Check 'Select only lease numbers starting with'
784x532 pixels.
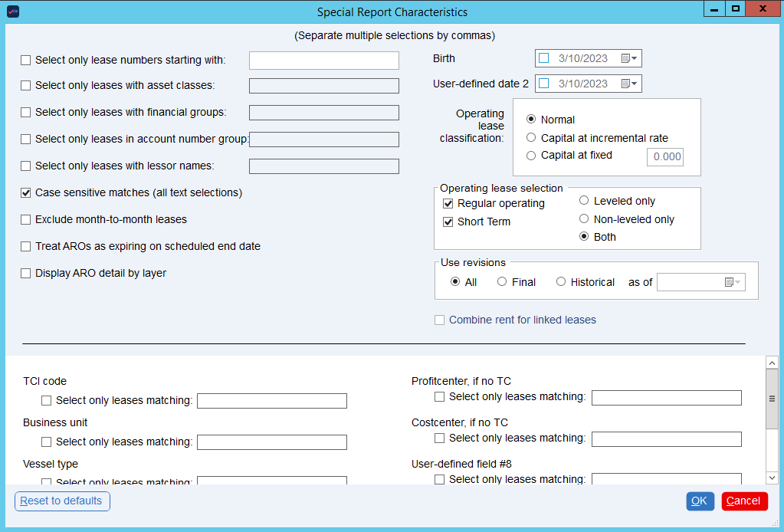25,60
